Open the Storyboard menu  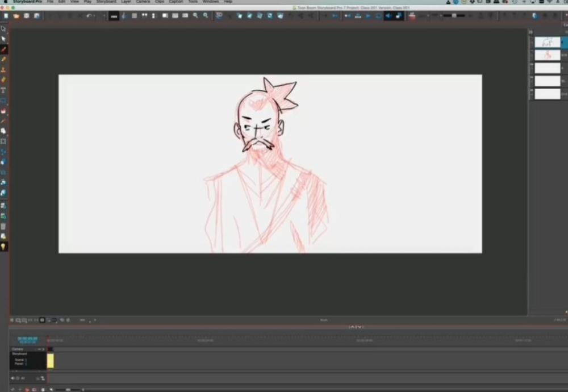point(106,2)
